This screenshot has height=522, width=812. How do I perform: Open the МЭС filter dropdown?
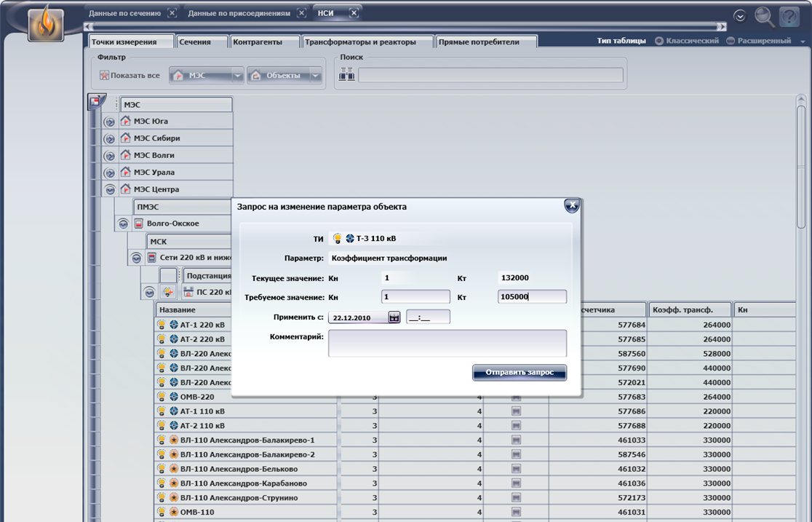click(x=237, y=76)
